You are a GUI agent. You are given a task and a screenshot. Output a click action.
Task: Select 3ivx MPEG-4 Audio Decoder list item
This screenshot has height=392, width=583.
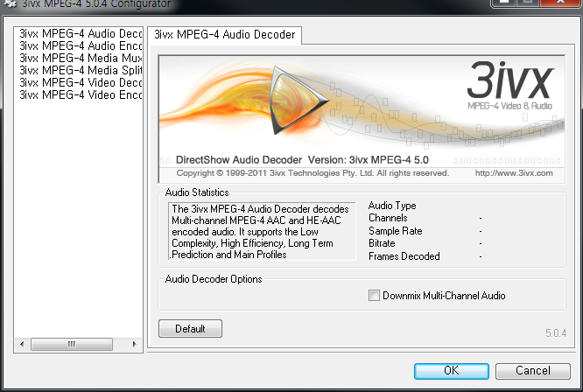click(81, 34)
